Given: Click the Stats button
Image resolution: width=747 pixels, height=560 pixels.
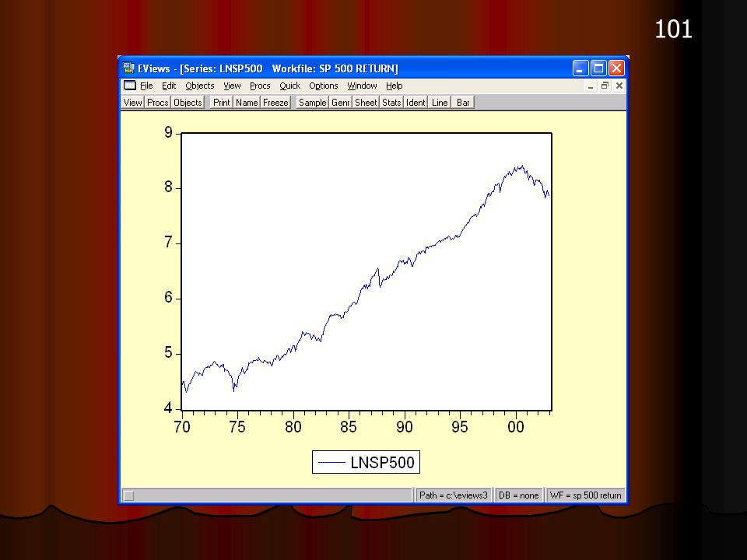Looking at the screenshot, I should pyautogui.click(x=391, y=103).
